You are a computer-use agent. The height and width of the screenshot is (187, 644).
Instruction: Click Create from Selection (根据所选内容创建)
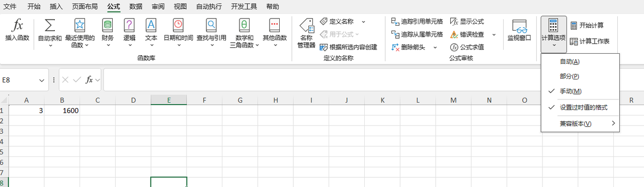point(348,47)
